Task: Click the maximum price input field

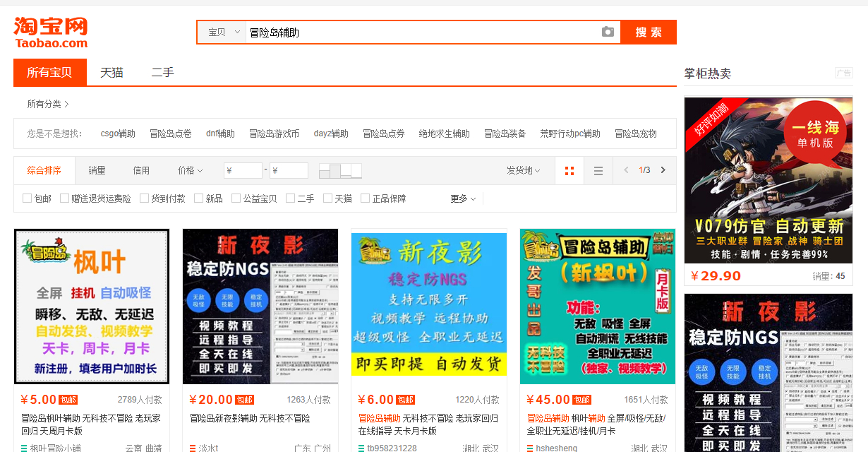Action: coord(289,171)
